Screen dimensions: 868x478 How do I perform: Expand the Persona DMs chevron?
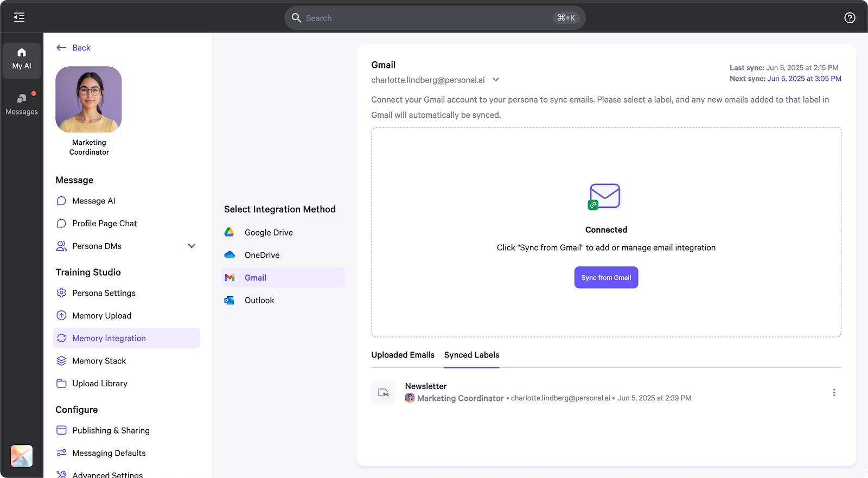(x=192, y=246)
